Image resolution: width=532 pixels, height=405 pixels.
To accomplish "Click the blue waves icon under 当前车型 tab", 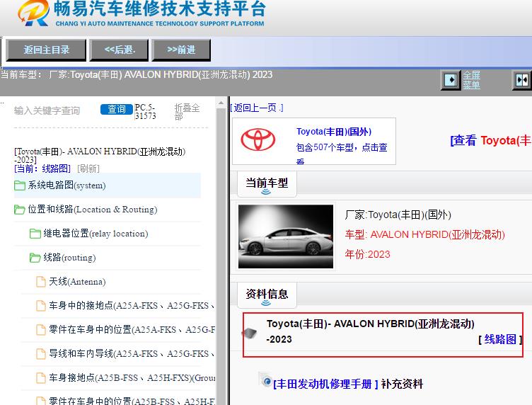I will click(x=266, y=192).
